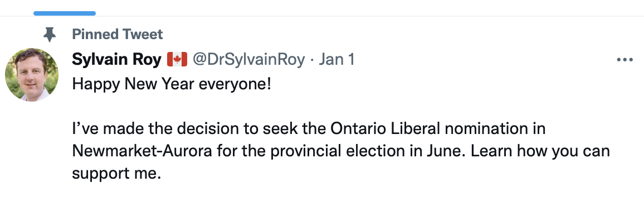Open the Sylvain Roy display name link
The width and height of the screenshot is (644, 201).
click(x=116, y=60)
